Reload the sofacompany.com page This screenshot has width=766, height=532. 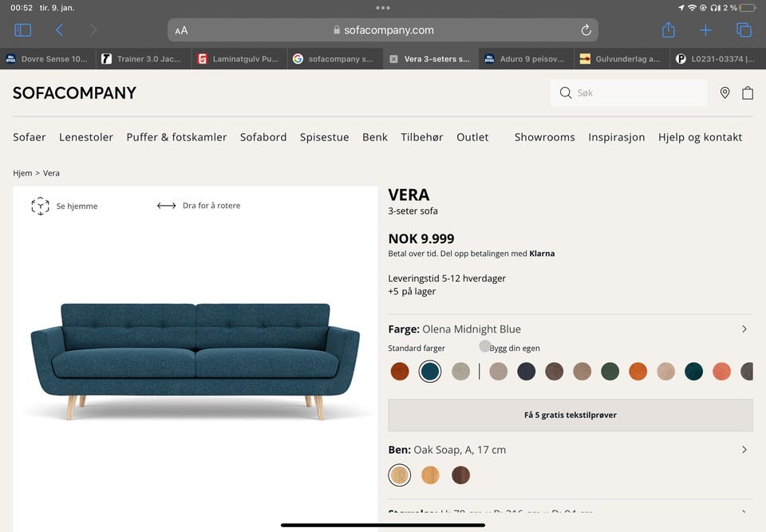pos(586,30)
